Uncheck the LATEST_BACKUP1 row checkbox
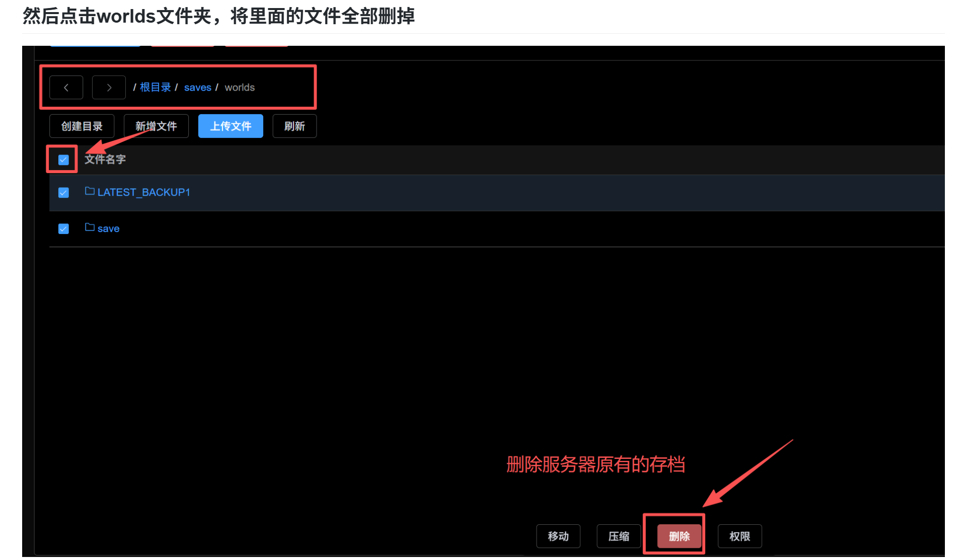Screen dimensions: 962x560 pos(63,193)
